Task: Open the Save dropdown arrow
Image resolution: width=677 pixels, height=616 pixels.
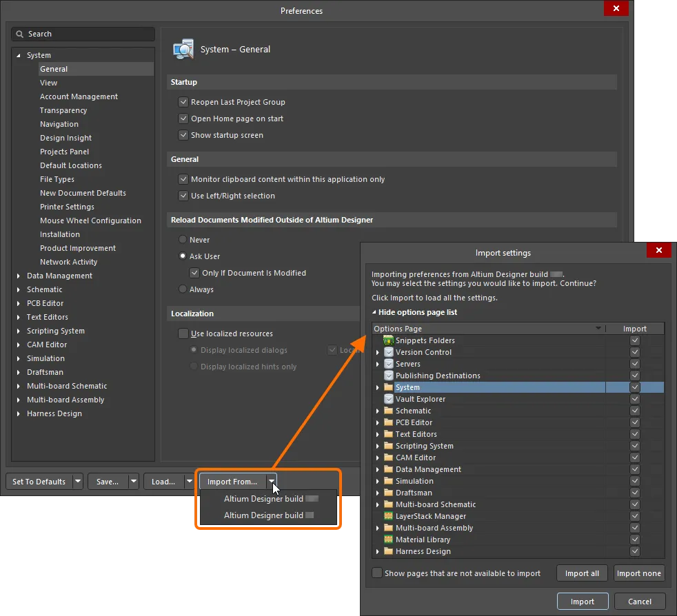Action: point(134,481)
